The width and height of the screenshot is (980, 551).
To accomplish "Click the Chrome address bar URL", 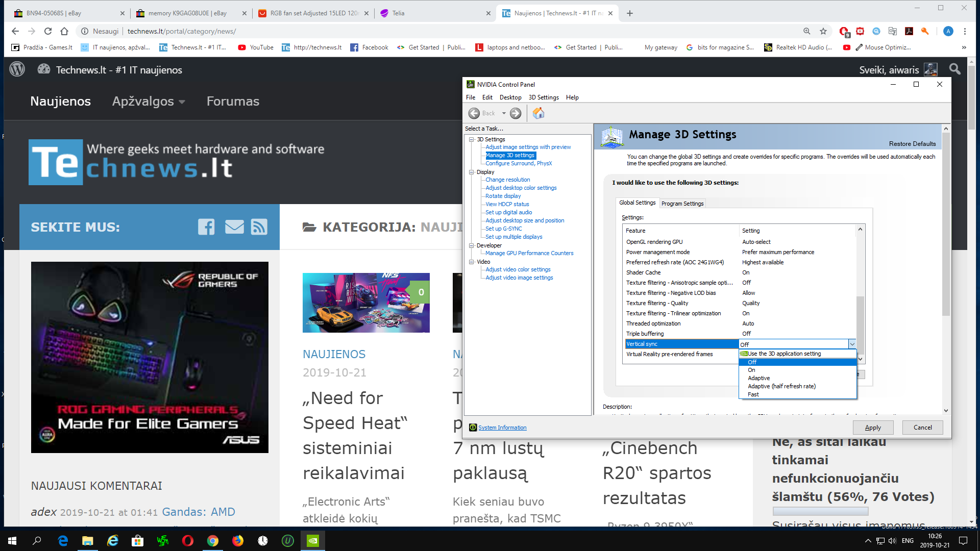I will click(x=181, y=31).
